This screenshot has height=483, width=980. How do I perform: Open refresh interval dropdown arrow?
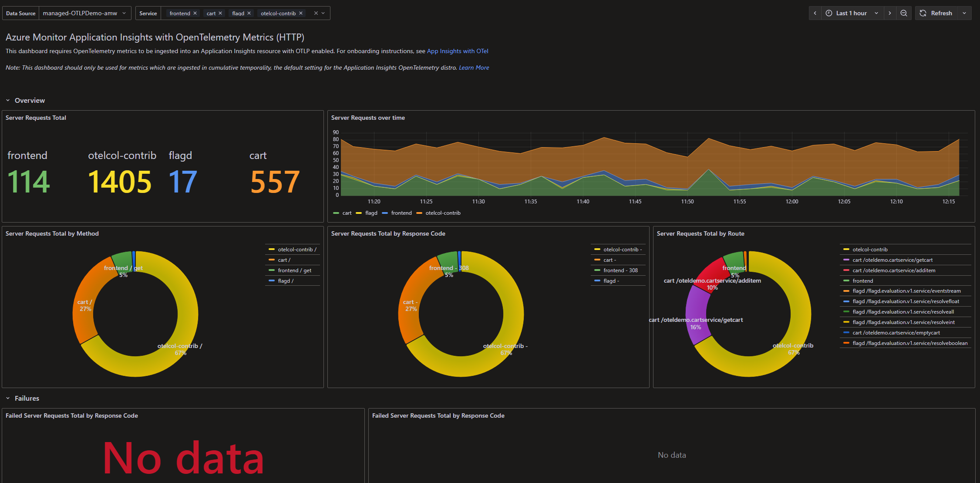964,13
